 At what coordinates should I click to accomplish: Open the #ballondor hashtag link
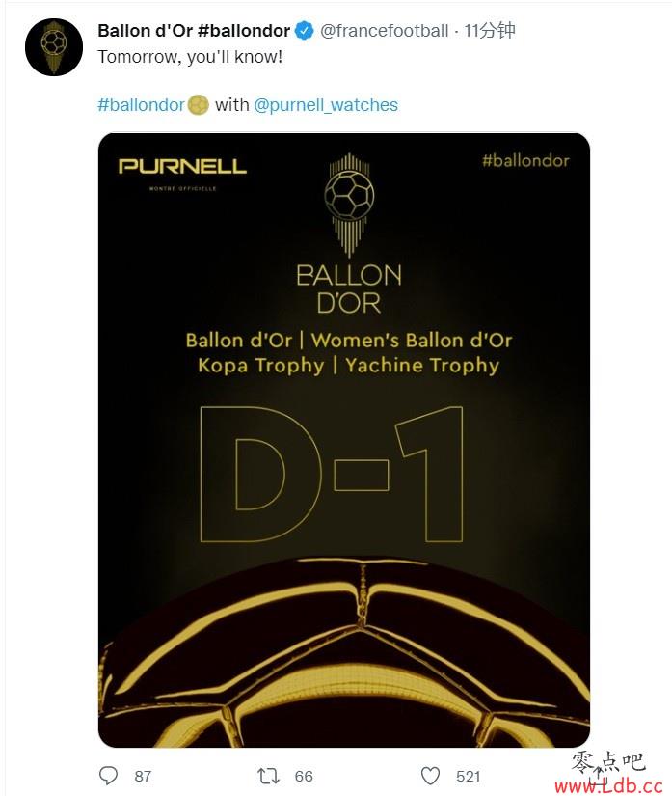click(x=141, y=105)
